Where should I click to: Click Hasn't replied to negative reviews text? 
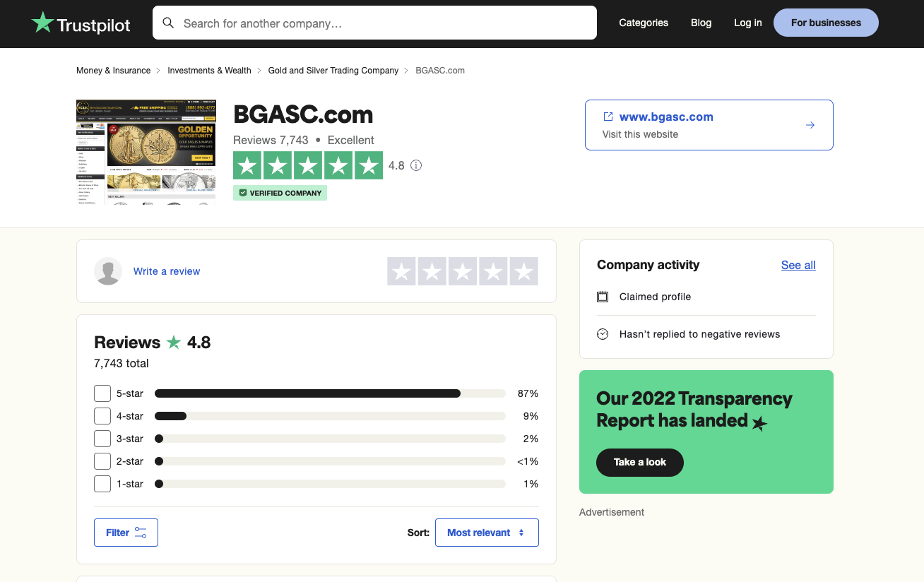699,334
